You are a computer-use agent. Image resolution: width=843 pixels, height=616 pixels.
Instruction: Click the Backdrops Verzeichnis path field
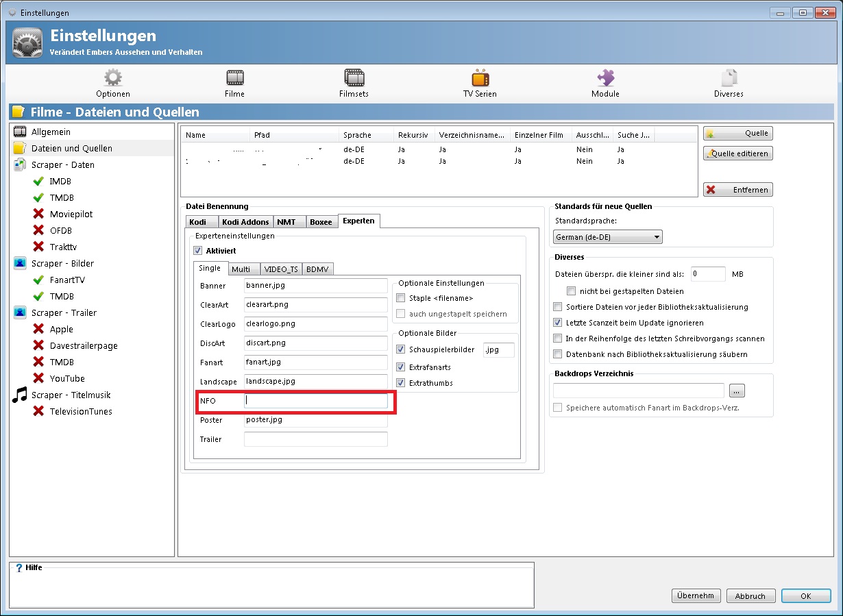639,391
